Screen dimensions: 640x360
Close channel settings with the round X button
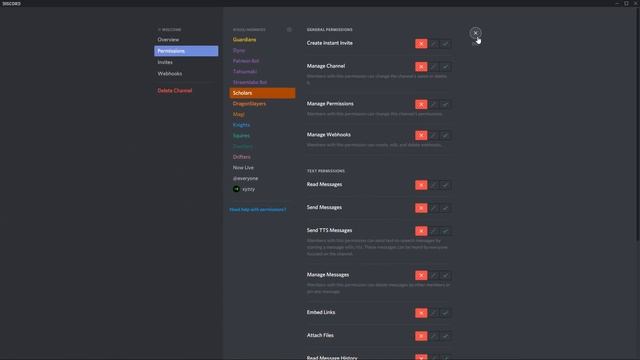point(475,33)
